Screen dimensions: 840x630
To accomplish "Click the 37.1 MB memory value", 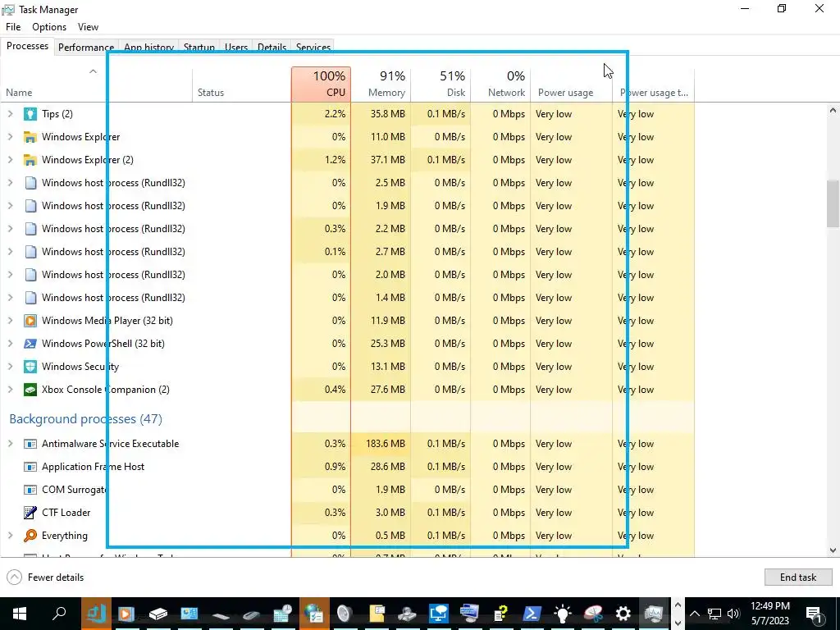I will point(388,160).
